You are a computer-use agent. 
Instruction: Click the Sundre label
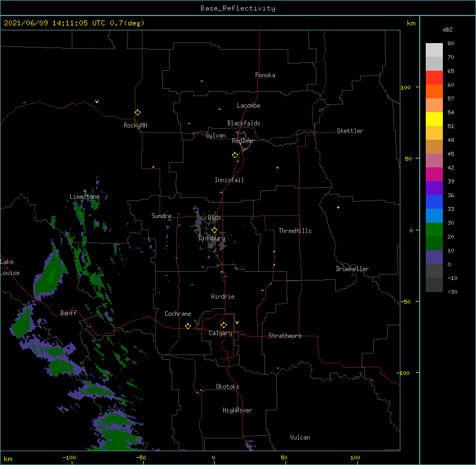[x=161, y=216]
